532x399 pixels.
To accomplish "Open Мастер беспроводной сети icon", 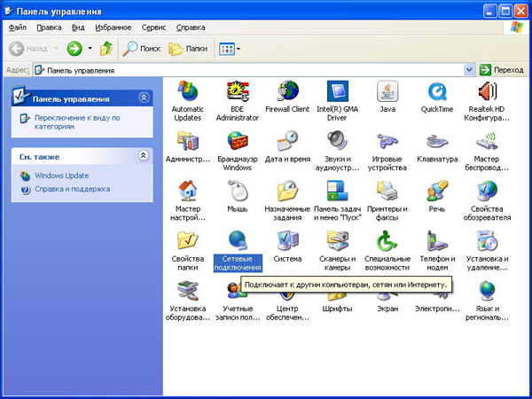I will 487,141.
